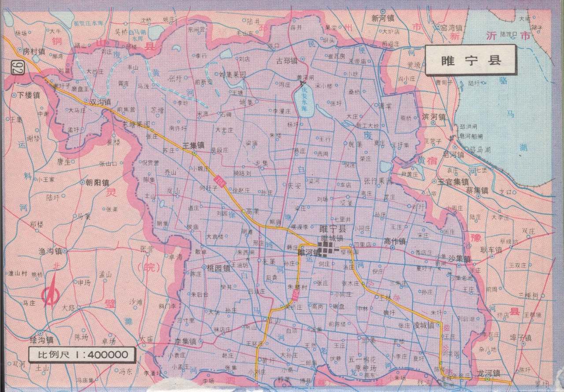Click the 凌城镇 town label
The image size is (564, 392).
point(424,325)
